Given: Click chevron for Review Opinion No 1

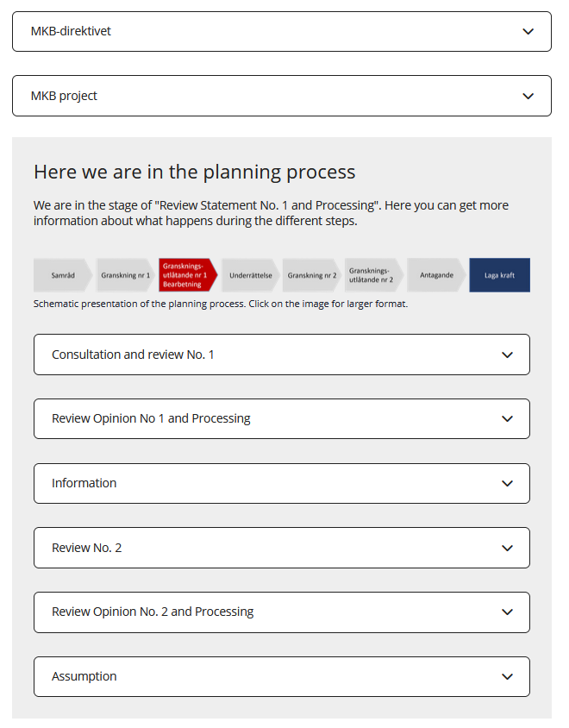Looking at the screenshot, I should click(x=508, y=419).
